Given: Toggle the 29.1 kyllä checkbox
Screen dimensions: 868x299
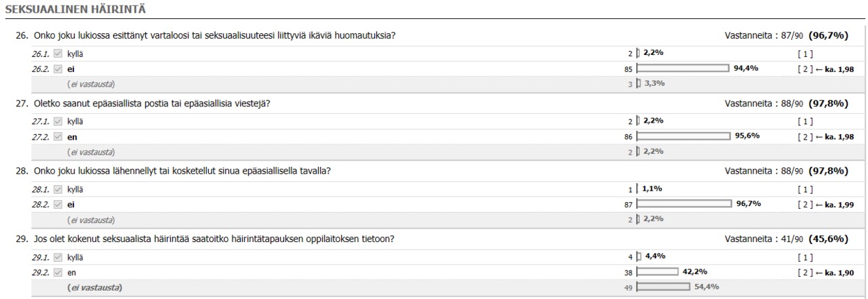Looking at the screenshot, I should point(58,257).
